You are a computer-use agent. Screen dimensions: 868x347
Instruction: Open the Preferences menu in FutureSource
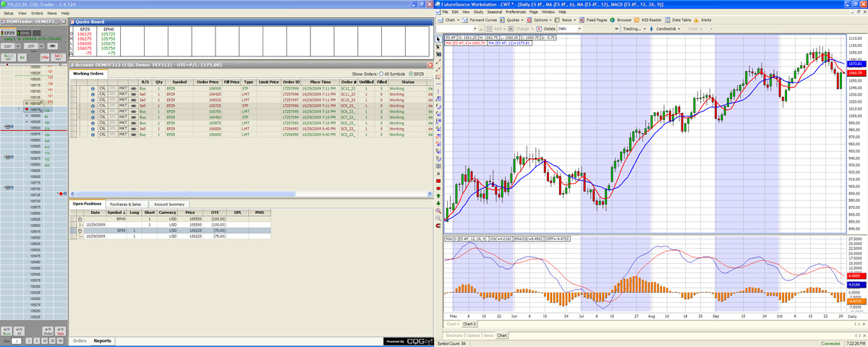pos(516,12)
